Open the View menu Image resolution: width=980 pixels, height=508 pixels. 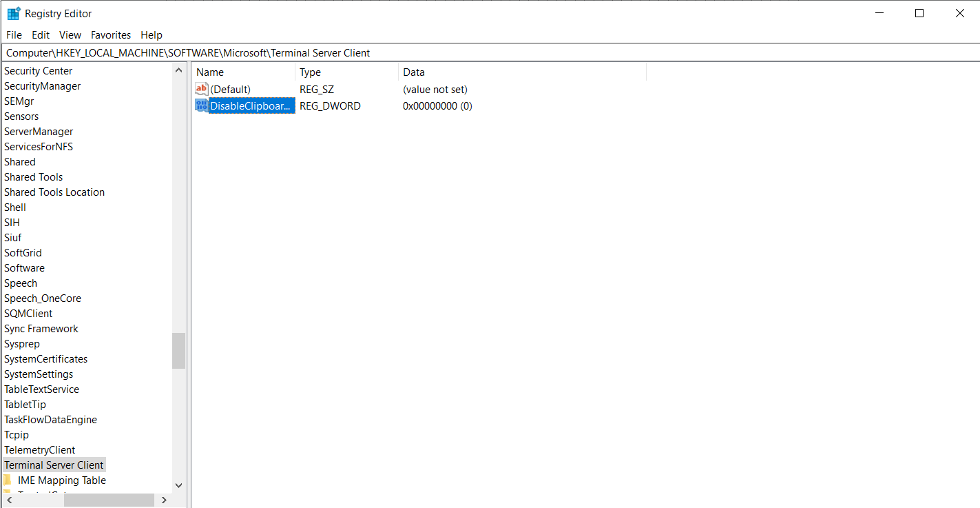tap(70, 35)
